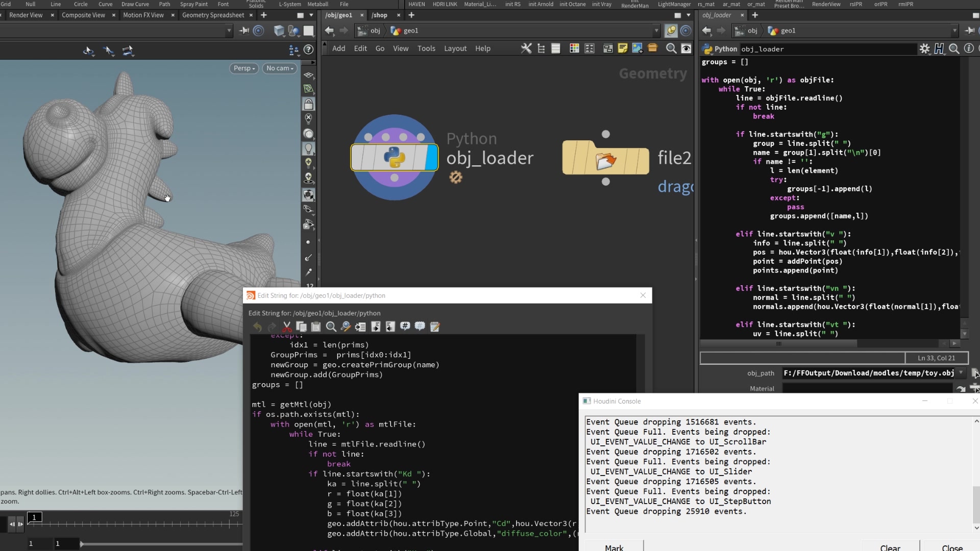Click the viewport question mark help icon
This screenshot has height=551, width=980.
308,49
